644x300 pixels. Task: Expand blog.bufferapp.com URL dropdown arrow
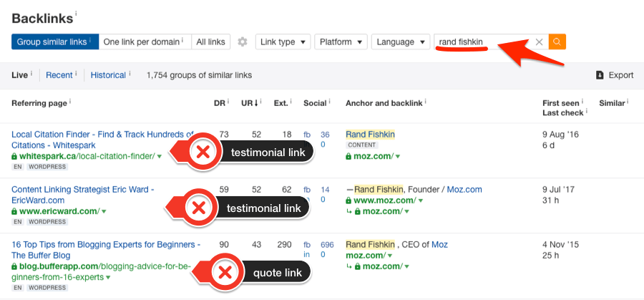coord(108,277)
